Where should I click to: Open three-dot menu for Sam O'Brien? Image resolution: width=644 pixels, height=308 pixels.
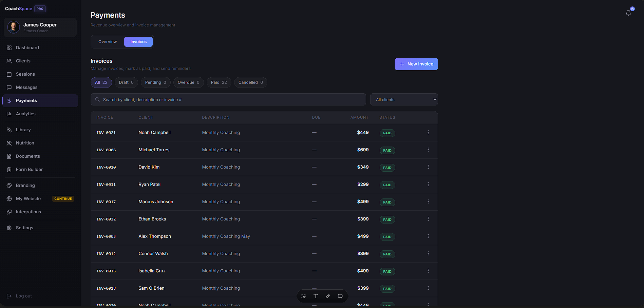(x=428, y=288)
